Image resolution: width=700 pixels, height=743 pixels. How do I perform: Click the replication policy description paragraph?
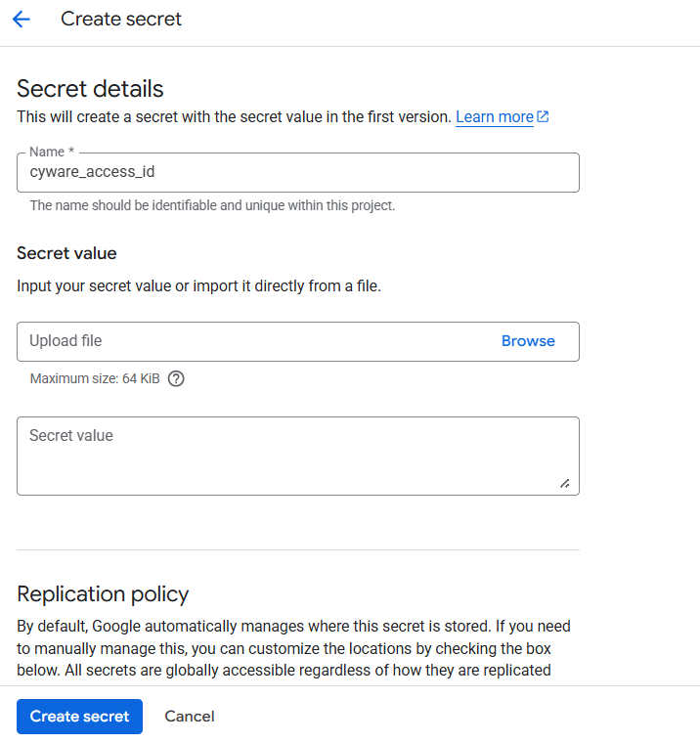click(x=293, y=647)
